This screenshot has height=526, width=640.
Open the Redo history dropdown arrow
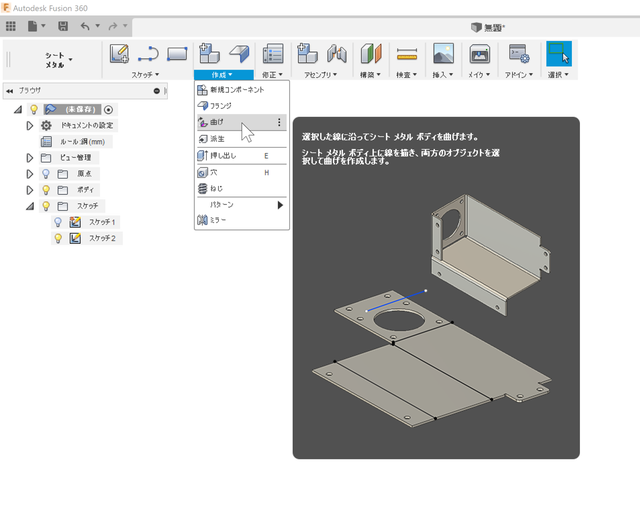tap(125, 26)
